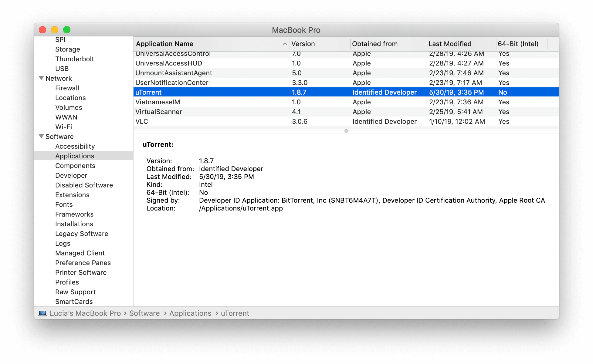
Task: Click the Application Name column header to sort
Action: (207, 44)
